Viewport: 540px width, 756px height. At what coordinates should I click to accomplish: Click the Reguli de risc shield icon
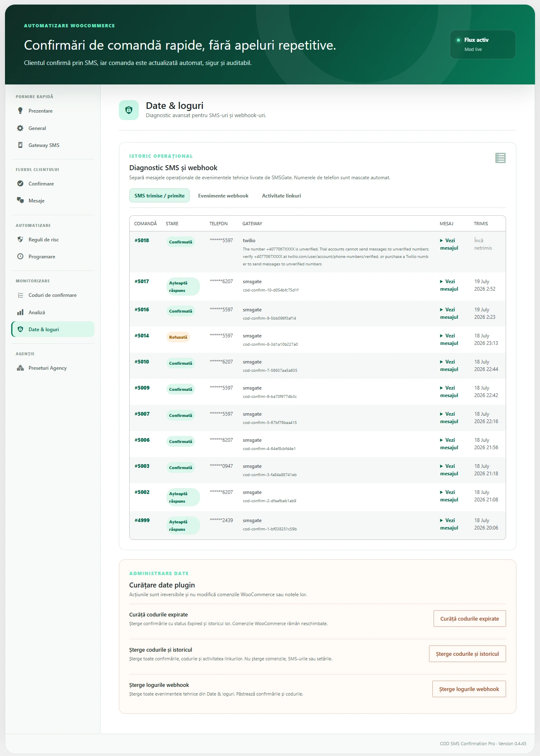coord(20,239)
